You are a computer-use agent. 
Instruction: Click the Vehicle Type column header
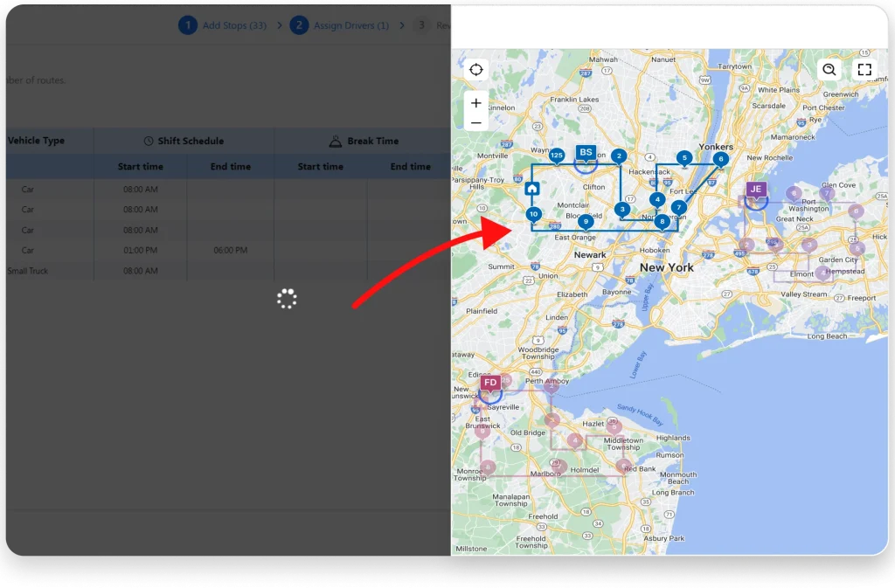(36, 141)
